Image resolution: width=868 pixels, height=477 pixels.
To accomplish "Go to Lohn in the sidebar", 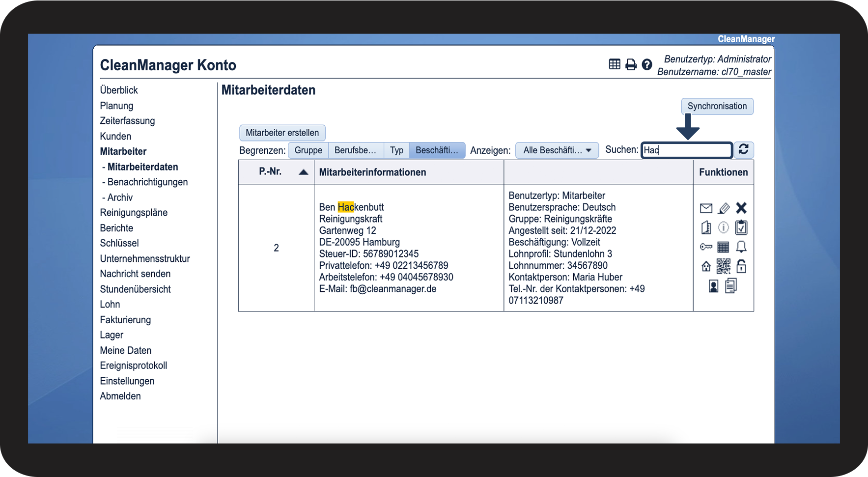I will (110, 305).
